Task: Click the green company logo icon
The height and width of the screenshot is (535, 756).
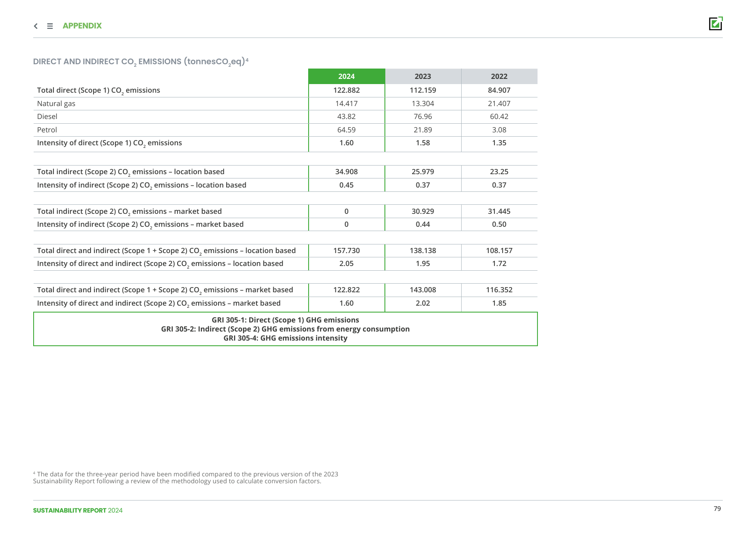Action: pyautogui.click(x=716, y=24)
